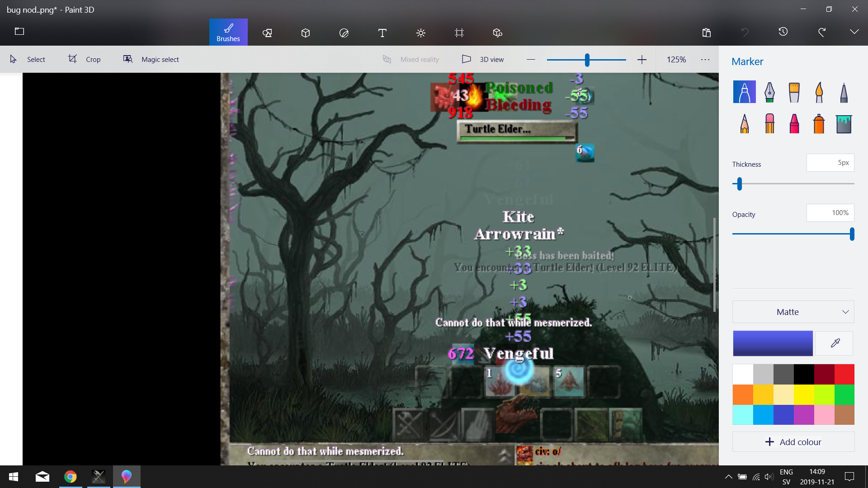The image size is (868, 488).
Task: Pick the Eyedropper tool
Action: [x=835, y=343]
